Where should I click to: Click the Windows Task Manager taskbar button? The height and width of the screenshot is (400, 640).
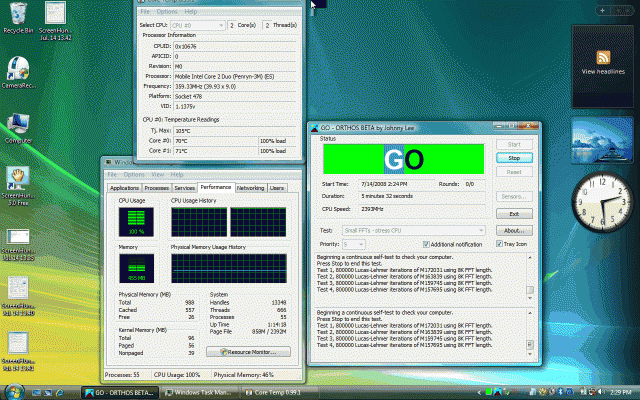[x=200, y=393]
